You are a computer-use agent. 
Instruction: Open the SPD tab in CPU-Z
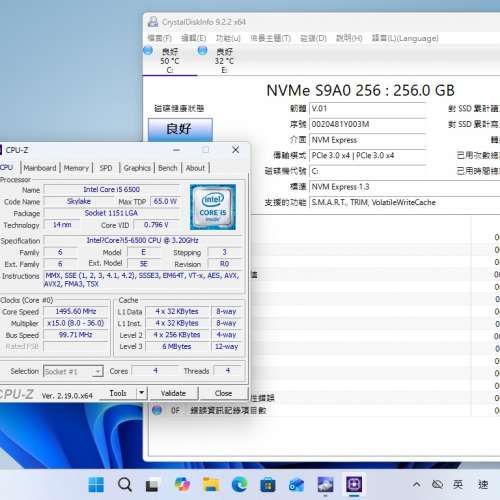tap(106, 168)
